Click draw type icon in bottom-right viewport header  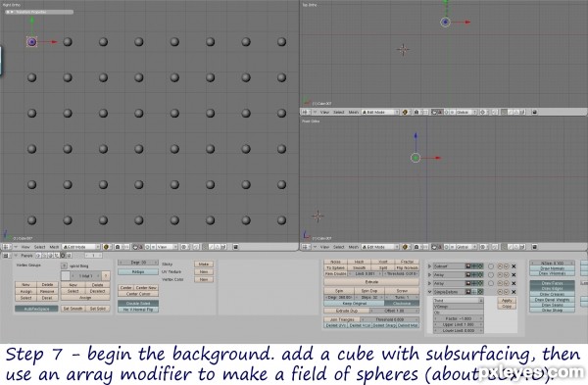coord(405,247)
